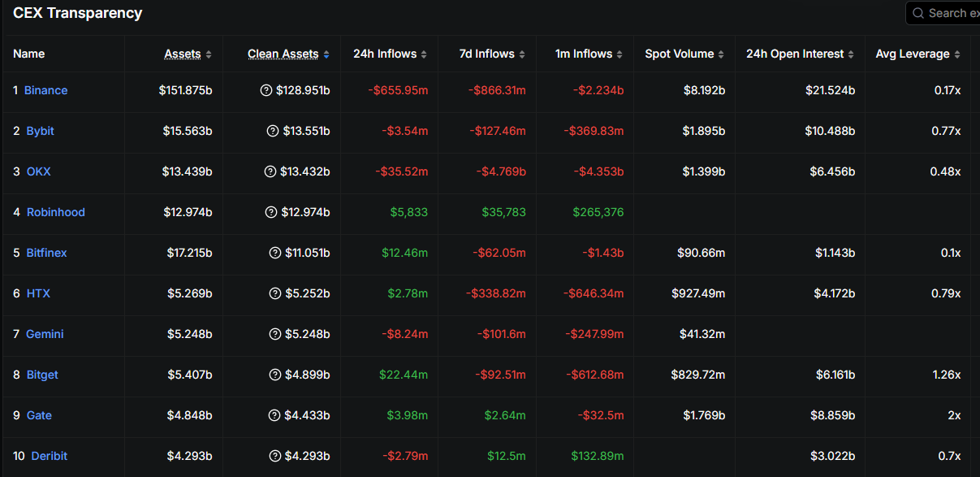The width and height of the screenshot is (980, 477).
Task: Sort by Avg Leverage column
Action: pyautogui.click(x=917, y=54)
